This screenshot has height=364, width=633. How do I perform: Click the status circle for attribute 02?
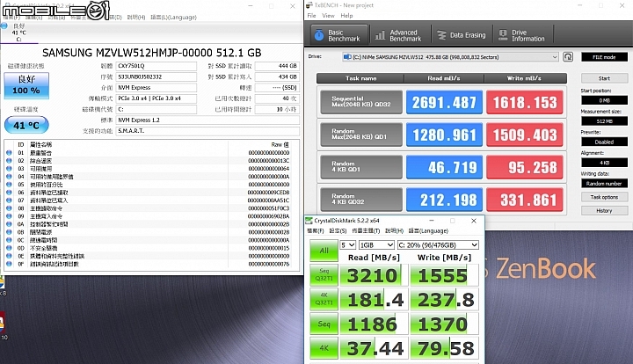(9, 161)
